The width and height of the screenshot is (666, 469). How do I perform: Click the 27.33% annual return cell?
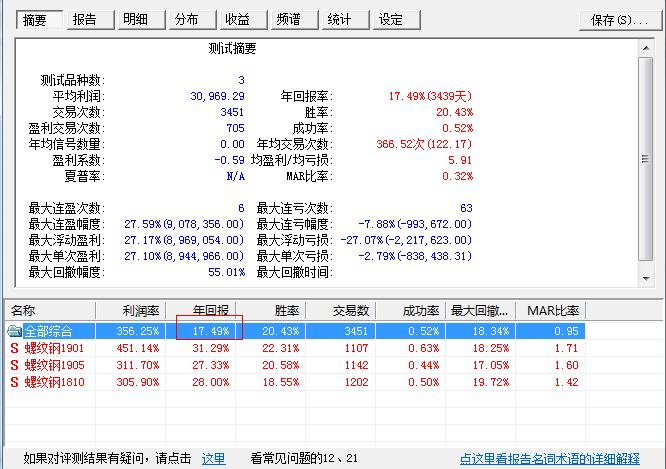tap(211, 365)
